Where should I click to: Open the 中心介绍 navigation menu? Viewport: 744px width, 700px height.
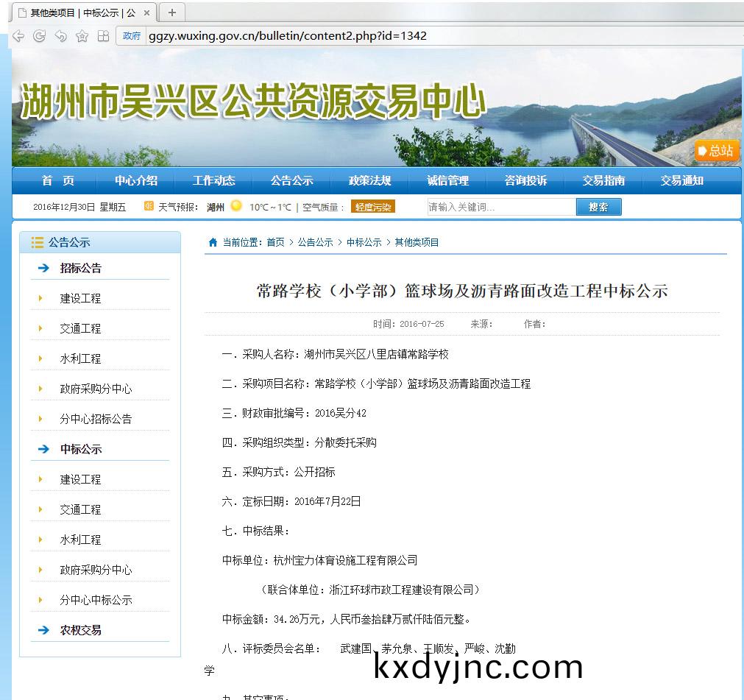pyautogui.click(x=135, y=180)
